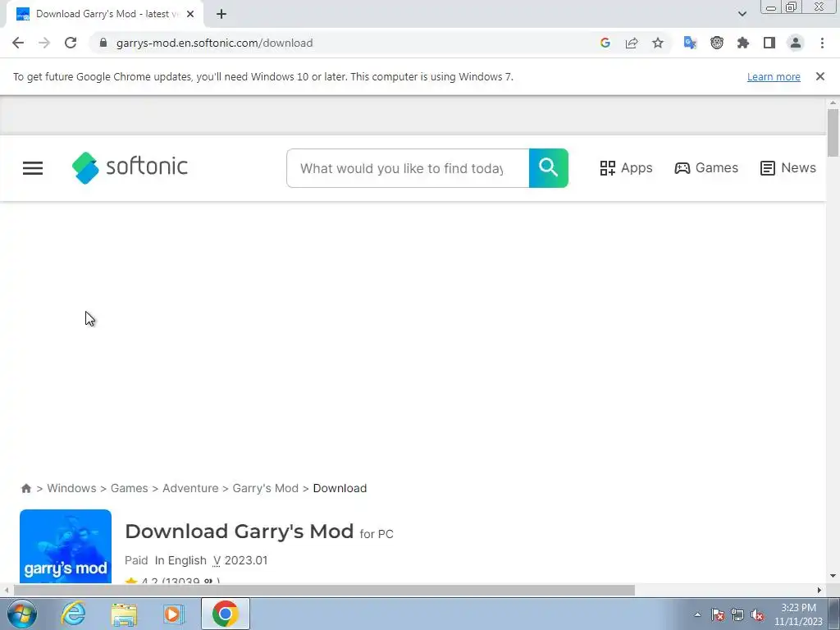Click the muted volume tray icon
Screen dimensions: 840x630
click(x=757, y=614)
